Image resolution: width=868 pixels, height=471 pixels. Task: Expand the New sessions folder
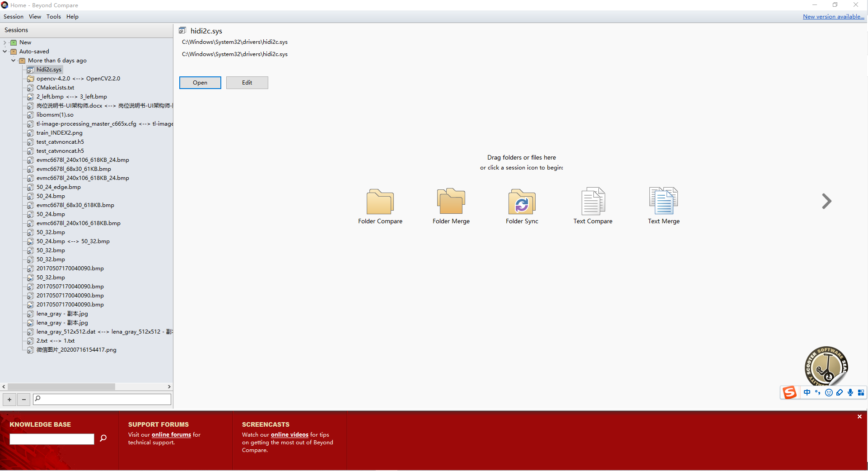click(x=5, y=42)
